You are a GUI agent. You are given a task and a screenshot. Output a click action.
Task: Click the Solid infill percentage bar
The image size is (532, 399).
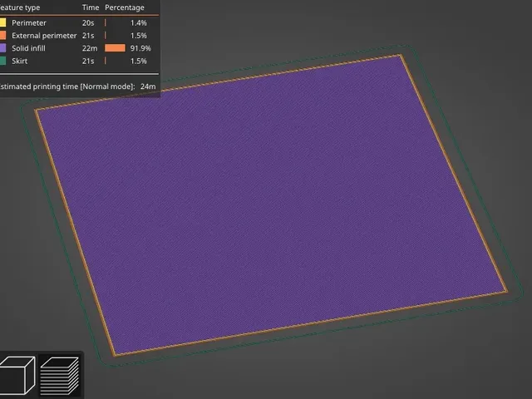115,48
